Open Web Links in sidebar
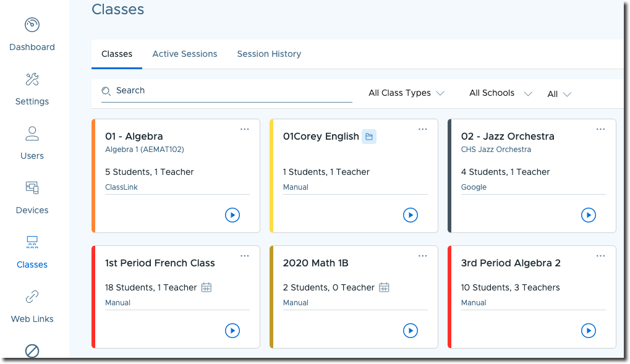 click(32, 307)
